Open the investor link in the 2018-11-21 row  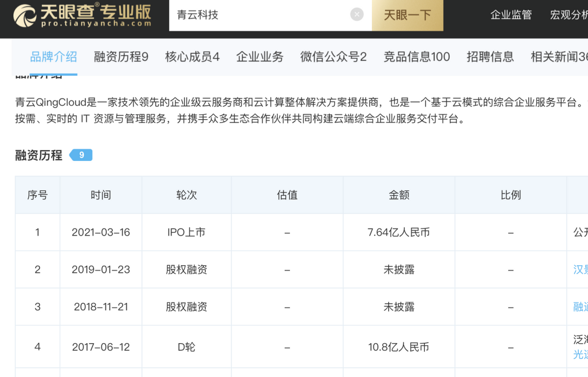click(581, 307)
